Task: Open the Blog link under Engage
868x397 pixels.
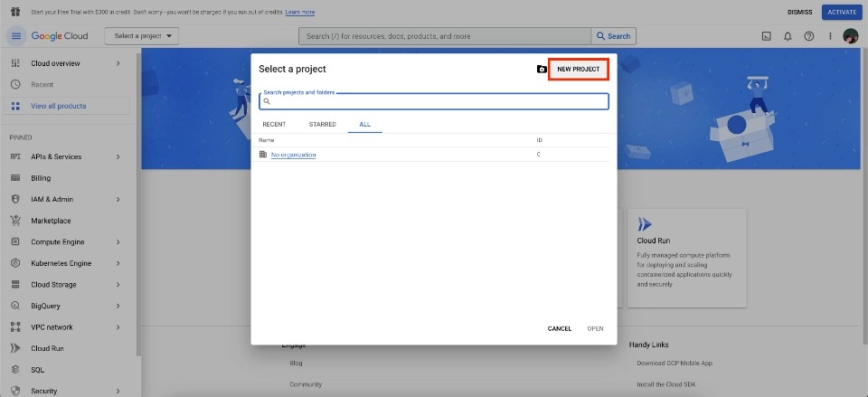Action: tap(296, 364)
